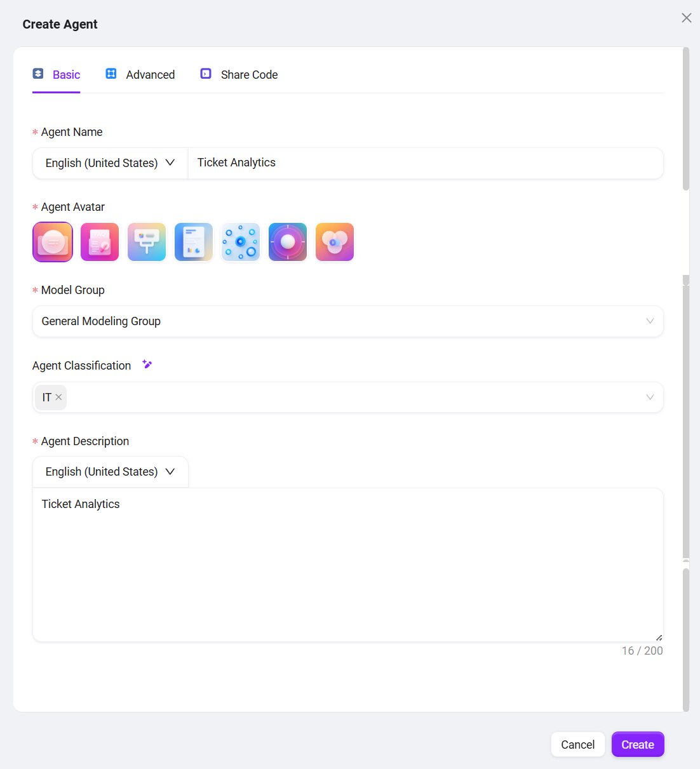Expand the Agent Classification dropdown arrow
The height and width of the screenshot is (769, 700).
[x=650, y=398]
